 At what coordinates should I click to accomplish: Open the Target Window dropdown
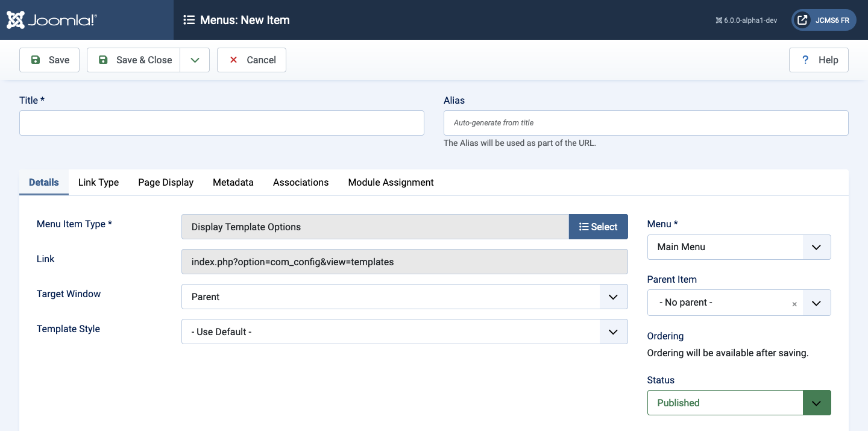click(404, 297)
